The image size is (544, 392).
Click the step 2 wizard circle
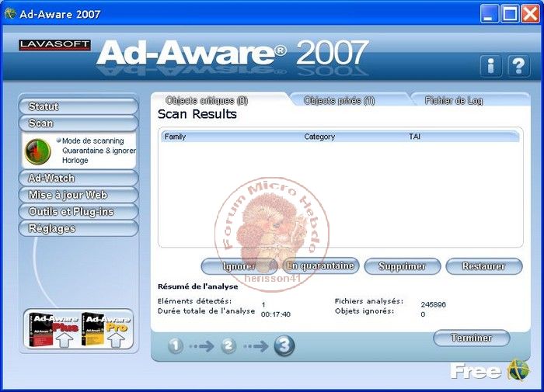tap(228, 345)
